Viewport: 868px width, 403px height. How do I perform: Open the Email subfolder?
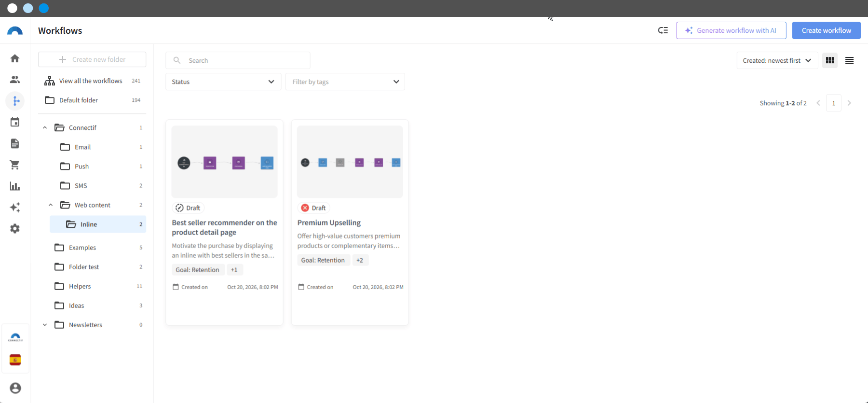[98, 147]
